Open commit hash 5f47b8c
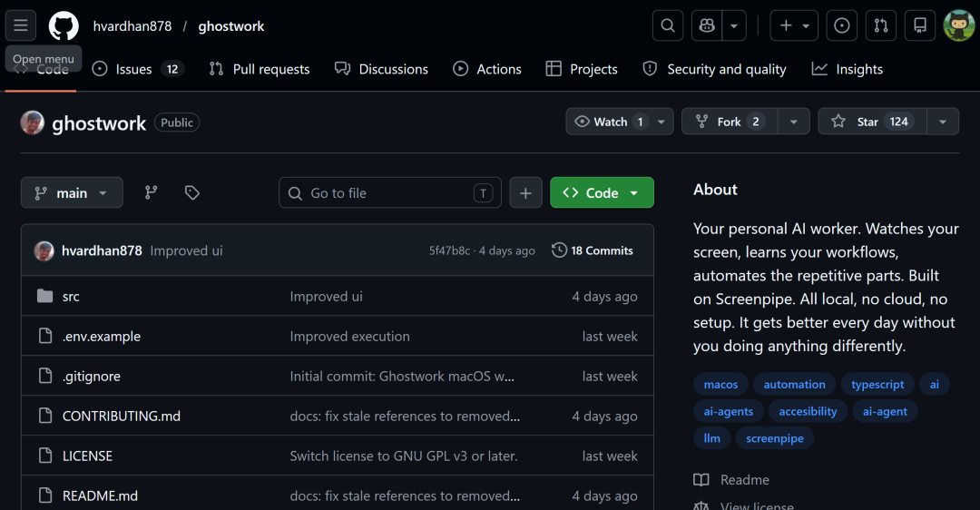 coord(449,250)
